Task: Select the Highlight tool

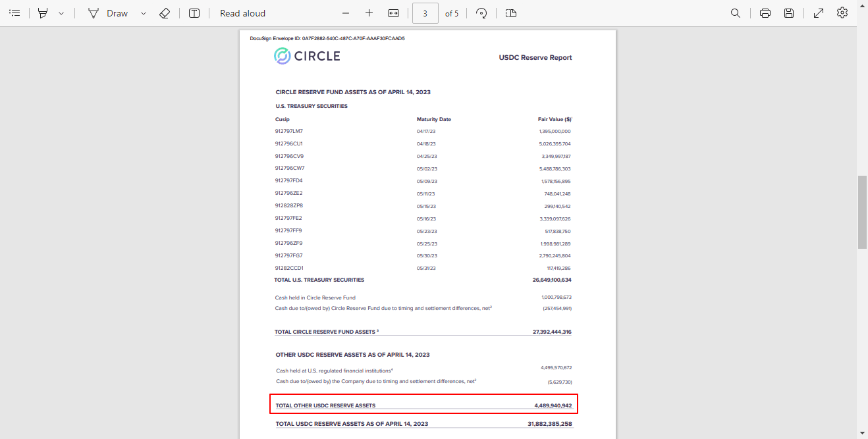Action: click(43, 13)
